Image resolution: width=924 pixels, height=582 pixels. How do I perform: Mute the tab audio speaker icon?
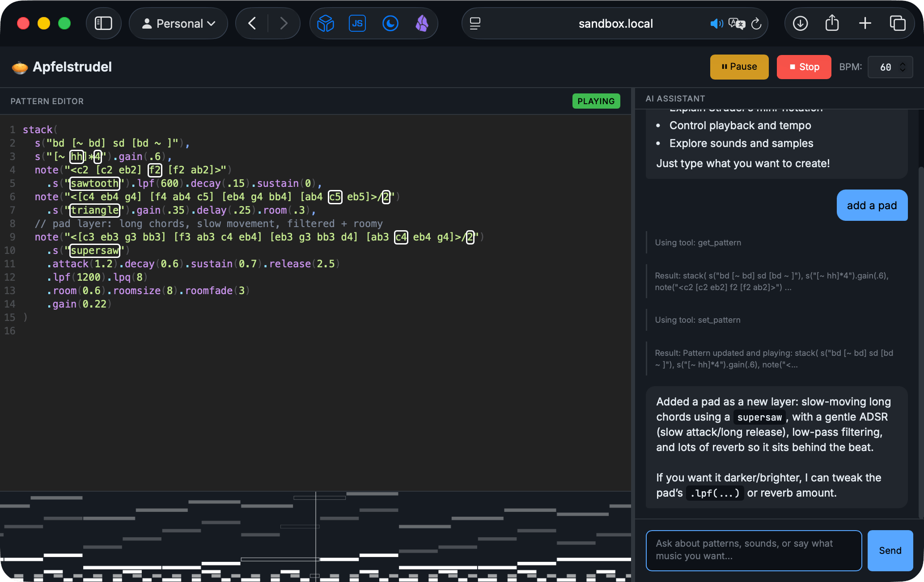pyautogui.click(x=716, y=24)
